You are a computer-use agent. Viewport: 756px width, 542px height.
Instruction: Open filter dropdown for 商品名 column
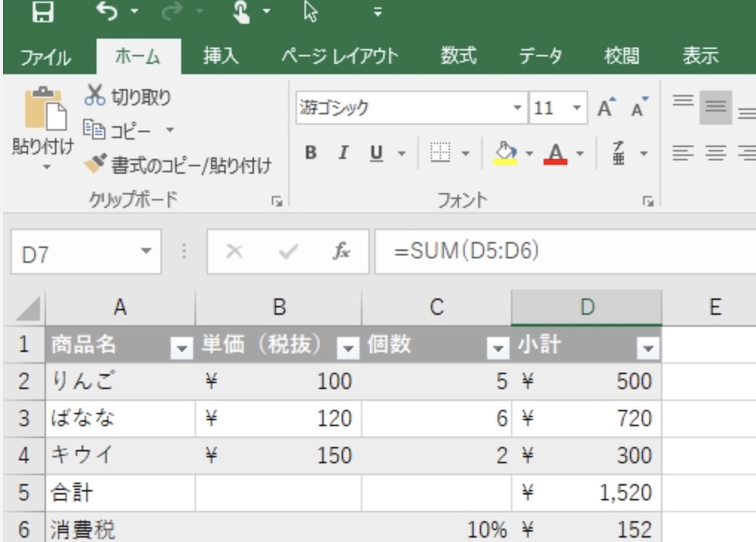(x=181, y=347)
